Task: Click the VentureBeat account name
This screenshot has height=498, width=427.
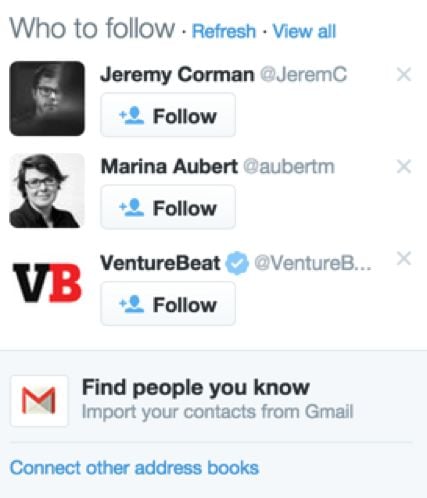Action: point(160,263)
